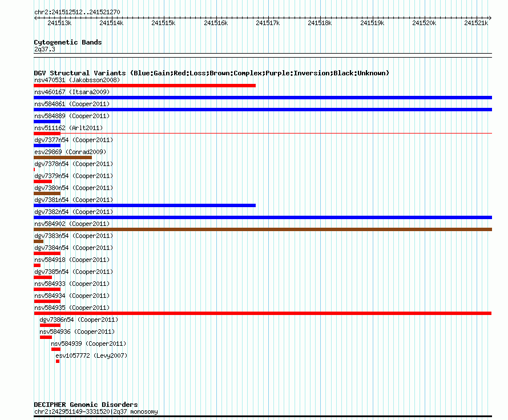Select nsv584935 (Cooper2011) label
The image size is (508, 420).
pos(72,308)
